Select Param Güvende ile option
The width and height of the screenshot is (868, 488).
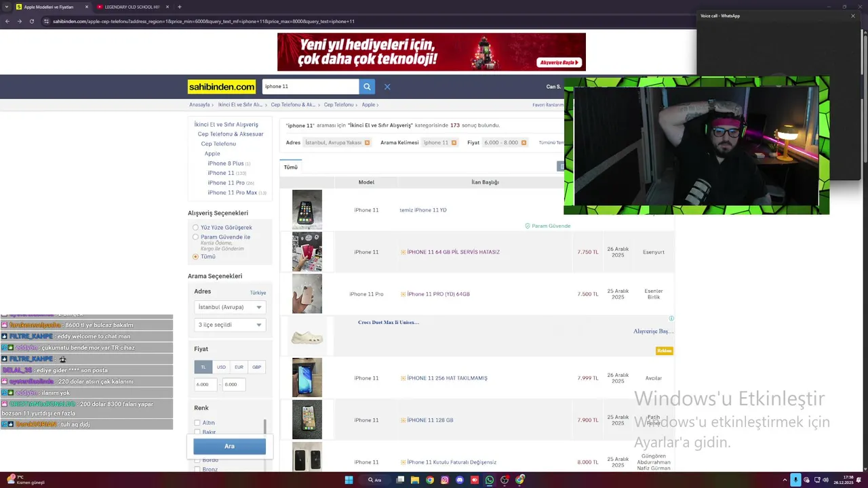(195, 237)
